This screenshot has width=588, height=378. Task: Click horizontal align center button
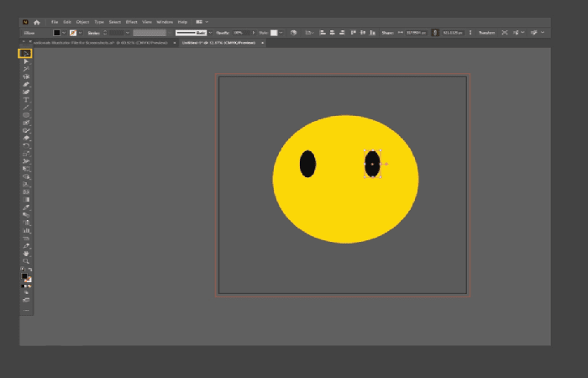coord(333,33)
